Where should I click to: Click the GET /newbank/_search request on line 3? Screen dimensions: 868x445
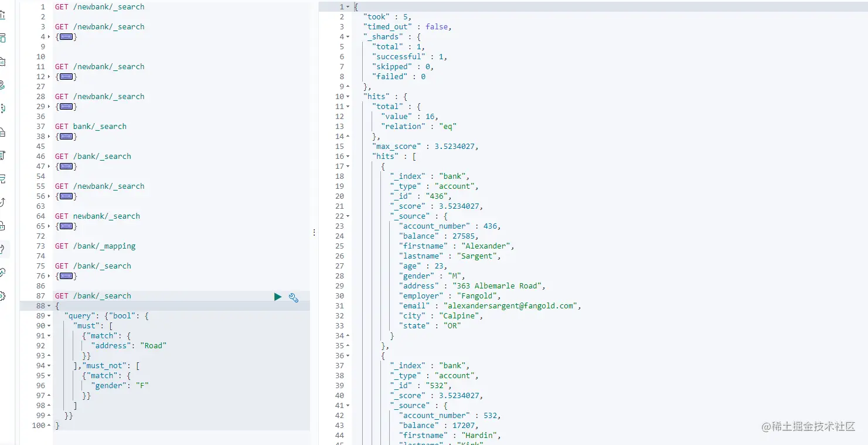[x=100, y=27]
